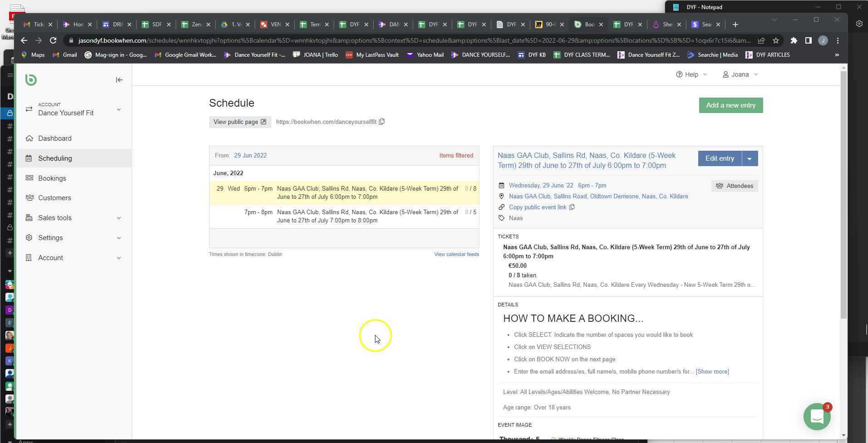
Task: Bookmark the page using the star icon
Action: tap(776, 40)
